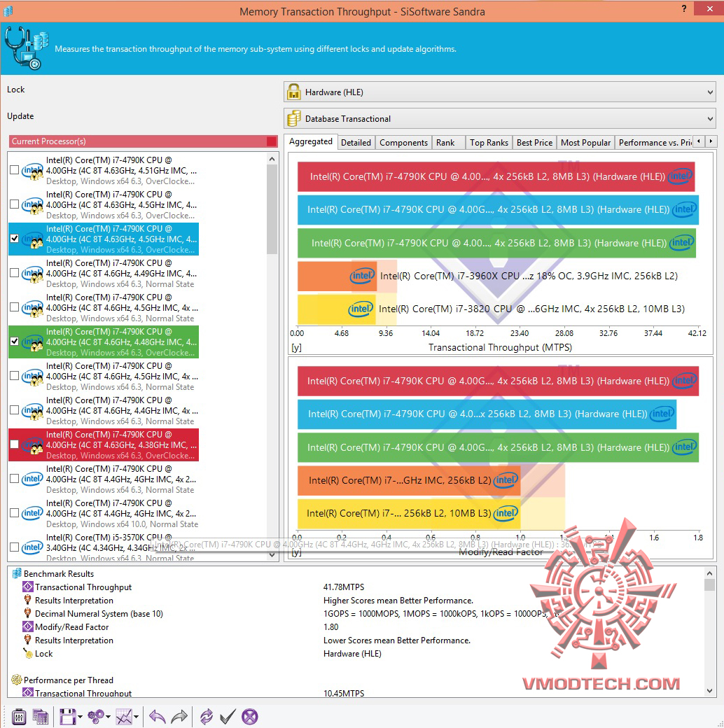Switch to the Best Price tab
This screenshot has height=728, width=724.
pos(534,143)
